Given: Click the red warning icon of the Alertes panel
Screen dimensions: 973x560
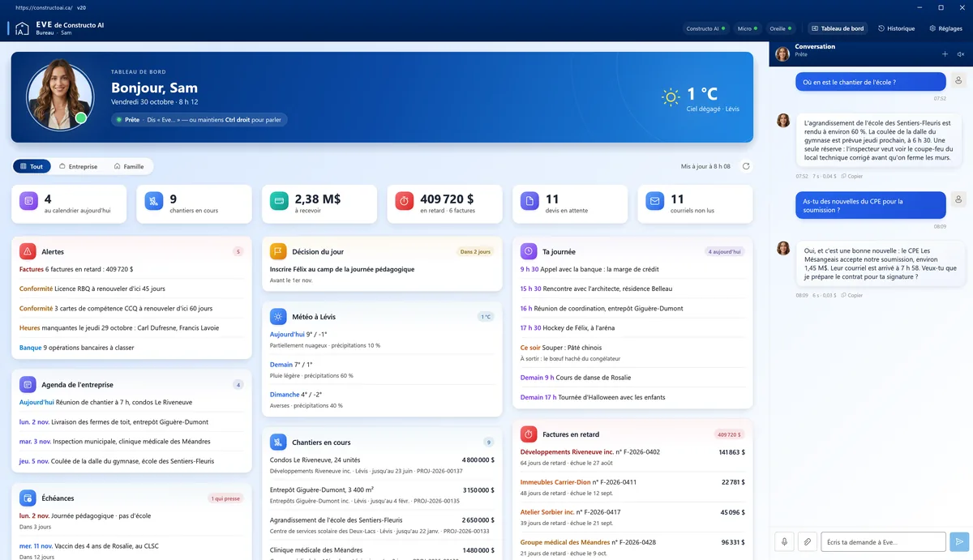Looking at the screenshot, I should click(28, 251).
